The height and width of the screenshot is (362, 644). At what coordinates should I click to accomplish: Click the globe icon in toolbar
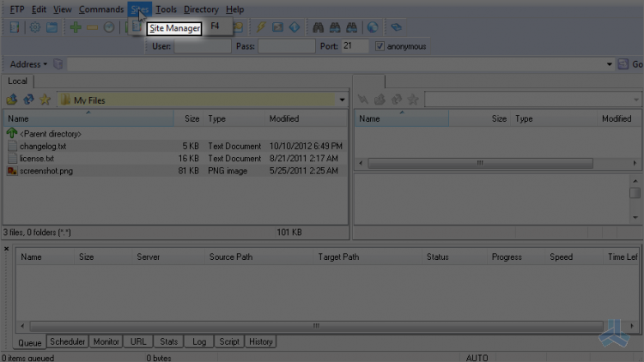coord(373,27)
